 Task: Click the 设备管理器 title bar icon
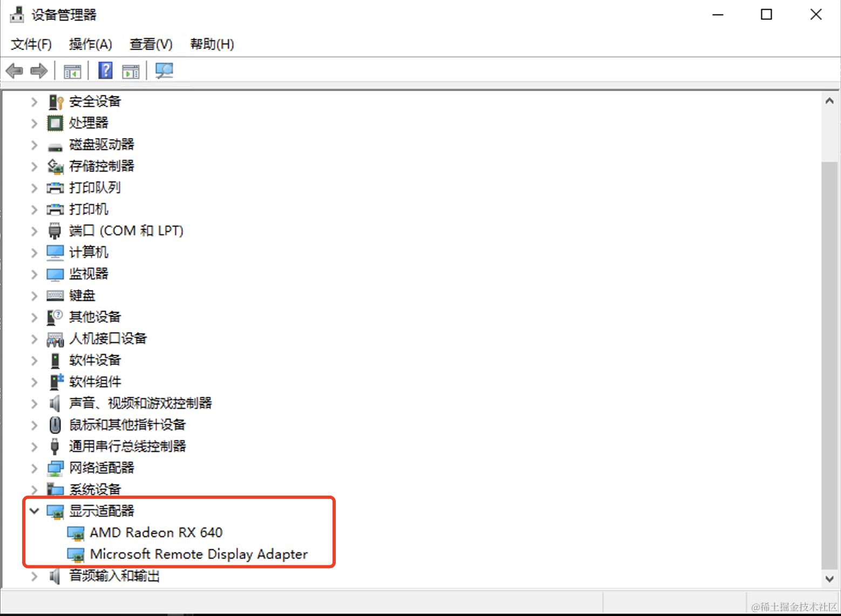click(x=17, y=15)
